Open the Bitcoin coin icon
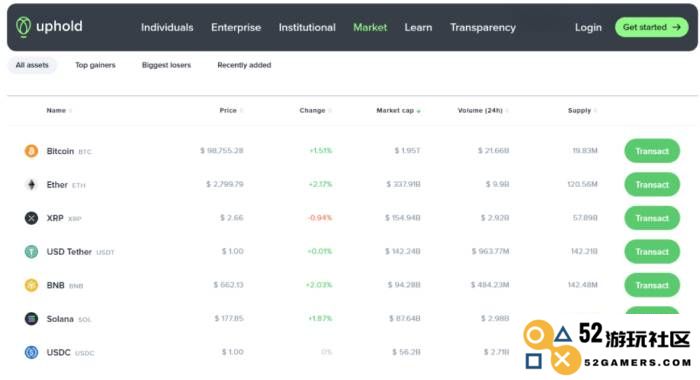The height and width of the screenshot is (380, 700). click(31, 151)
